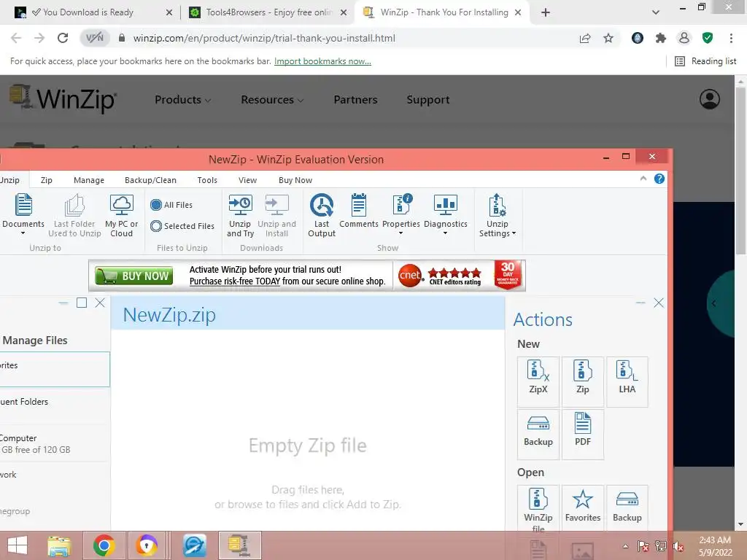Switch to You Download is Ready tab
Viewport: 747px width, 560px height.
(88, 12)
